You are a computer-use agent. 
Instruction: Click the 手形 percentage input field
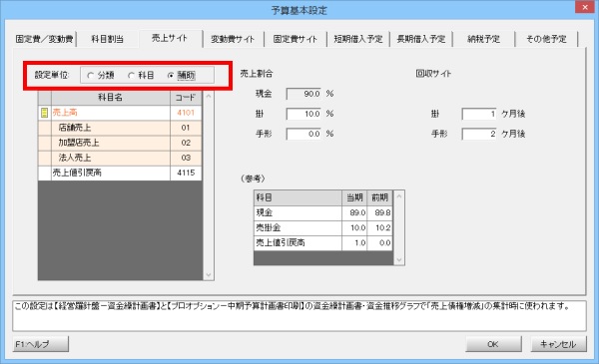(x=304, y=134)
